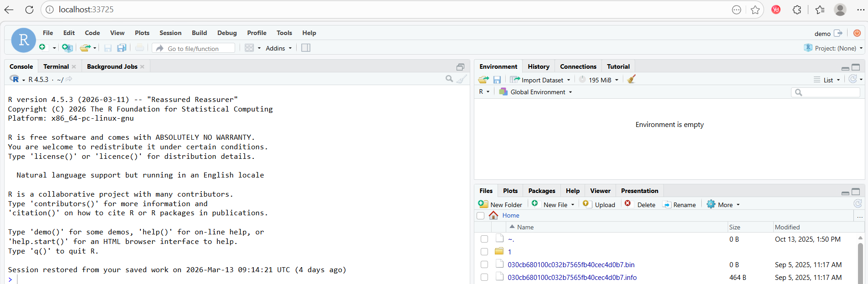This screenshot has width=868, height=284.
Task: Refresh the Files pane listing
Action: pos(858,204)
